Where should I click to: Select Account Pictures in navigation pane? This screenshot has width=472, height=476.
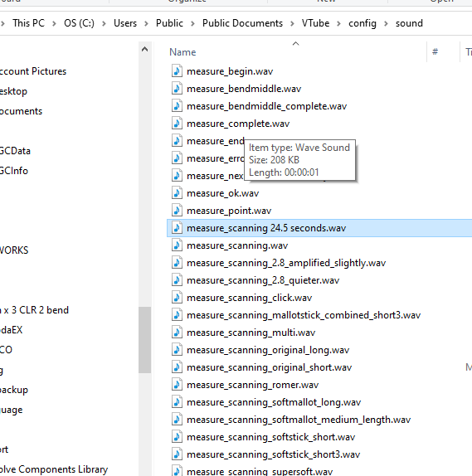33,71
